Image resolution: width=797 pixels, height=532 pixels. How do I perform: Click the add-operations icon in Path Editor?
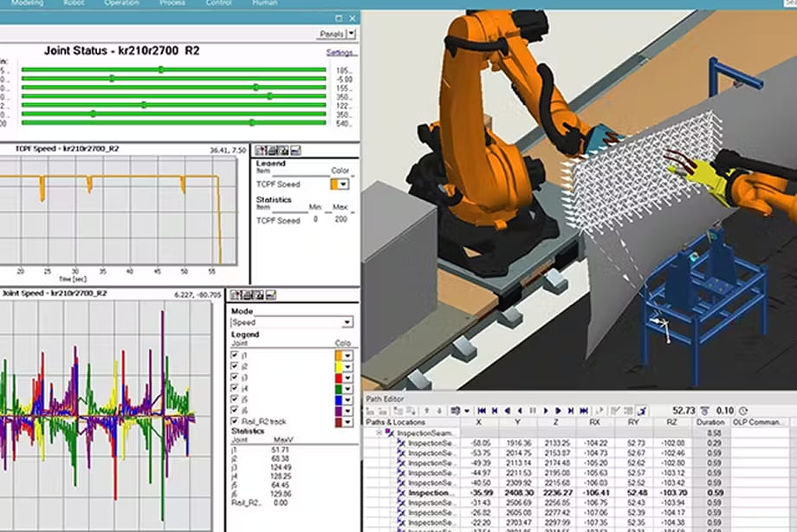coord(370,411)
